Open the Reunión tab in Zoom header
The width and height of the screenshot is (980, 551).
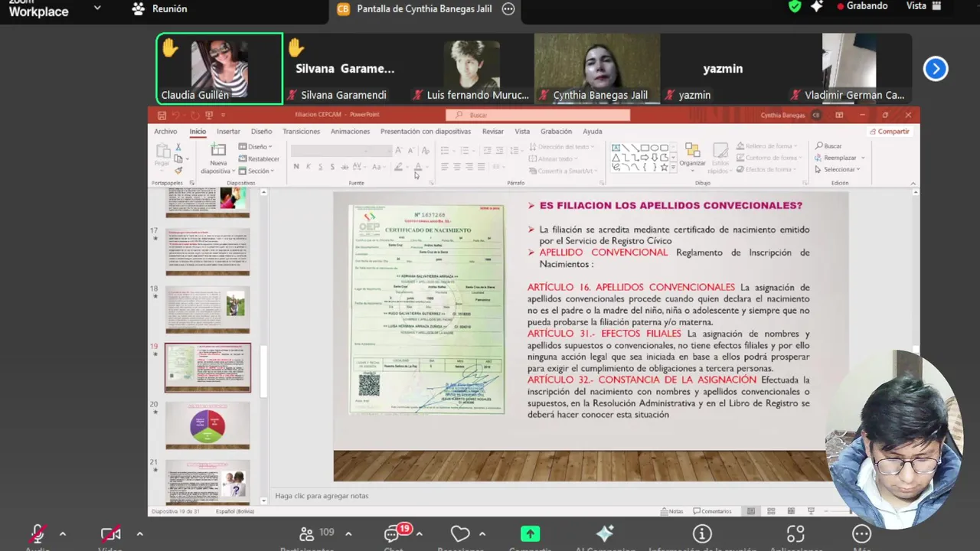click(160, 8)
